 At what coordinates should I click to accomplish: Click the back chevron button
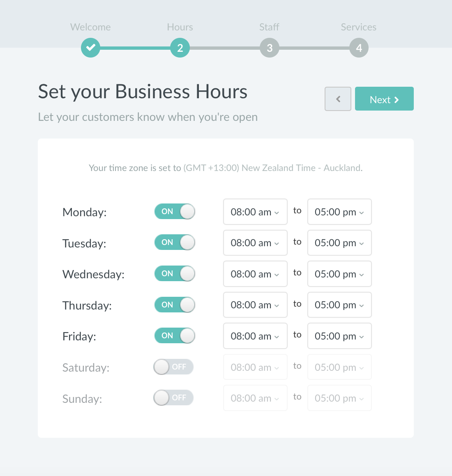(x=338, y=99)
